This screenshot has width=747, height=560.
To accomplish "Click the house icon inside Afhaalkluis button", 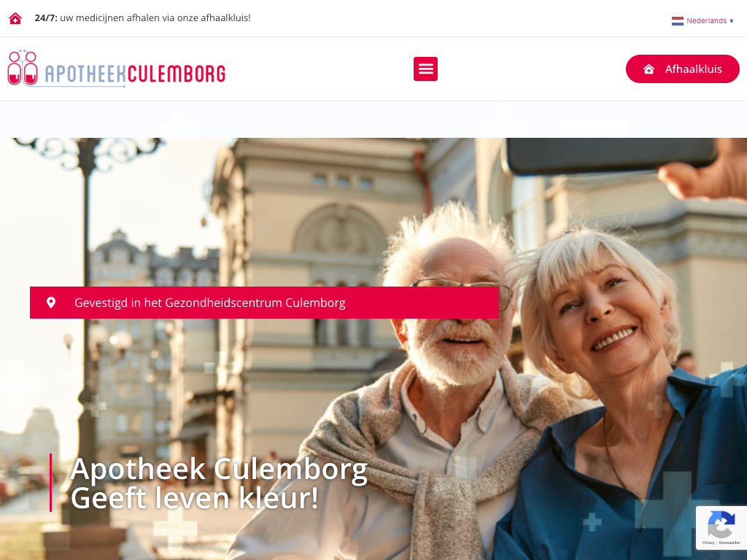I will tap(649, 69).
